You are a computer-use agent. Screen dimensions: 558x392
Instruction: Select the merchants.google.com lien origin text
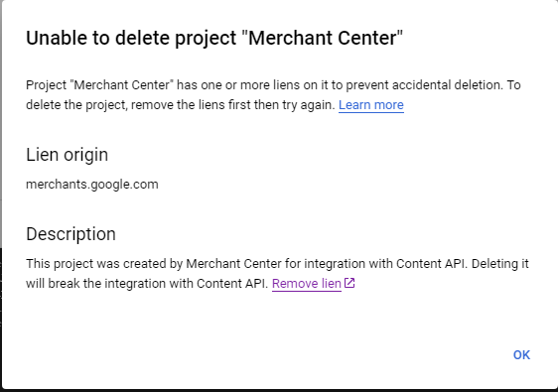[92, 185]
